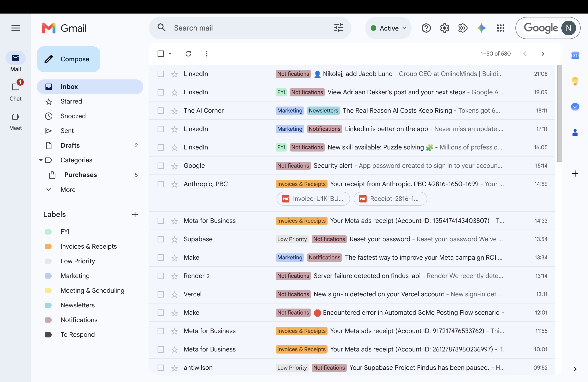Show search options filter icon
This screenshot has height=382, width=588.
click(x=338, y=28)
